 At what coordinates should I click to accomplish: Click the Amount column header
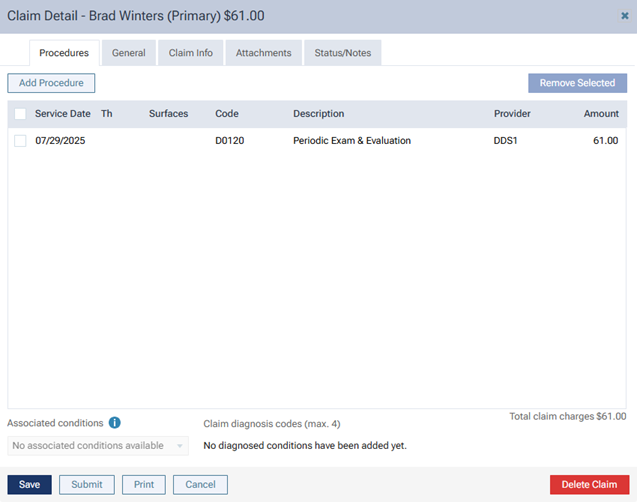[601, 114]
